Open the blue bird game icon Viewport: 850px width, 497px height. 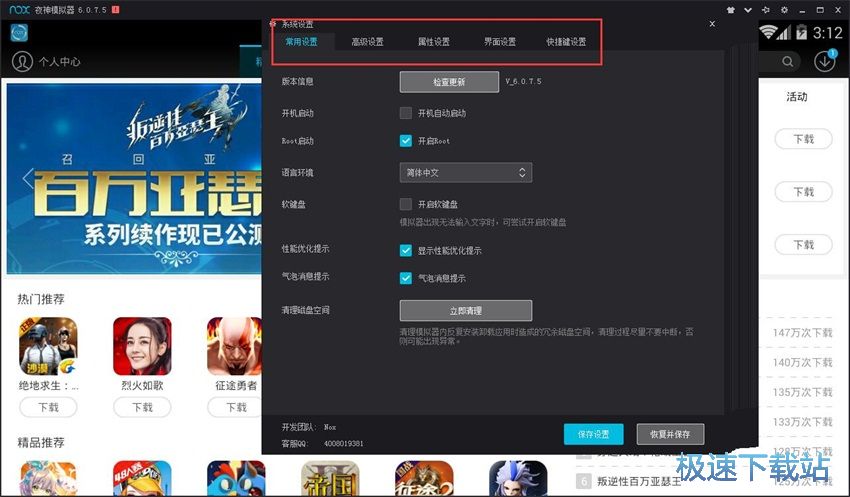(x=236, y=478)
